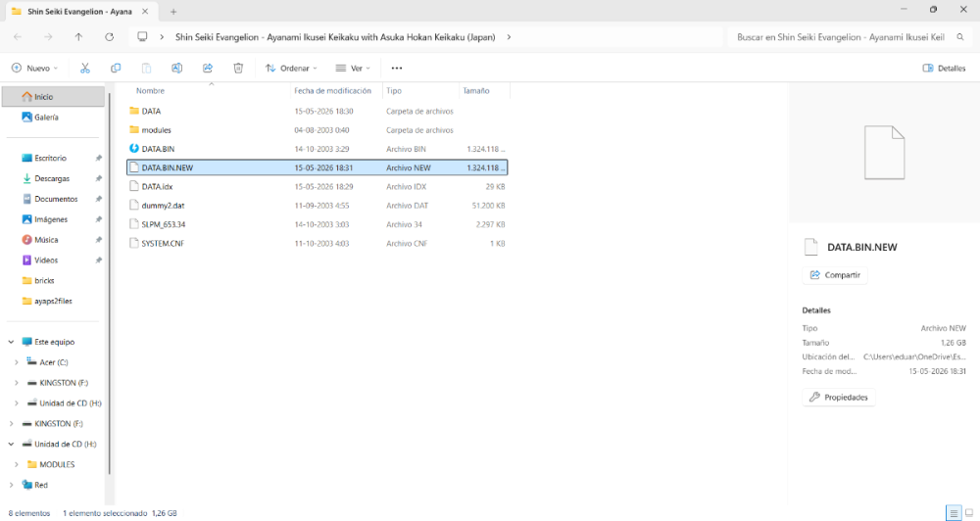Screen dimensions: 980x521
Task: Select the DATA.BIN.NEW file row
Action: (x=317, y=167)
